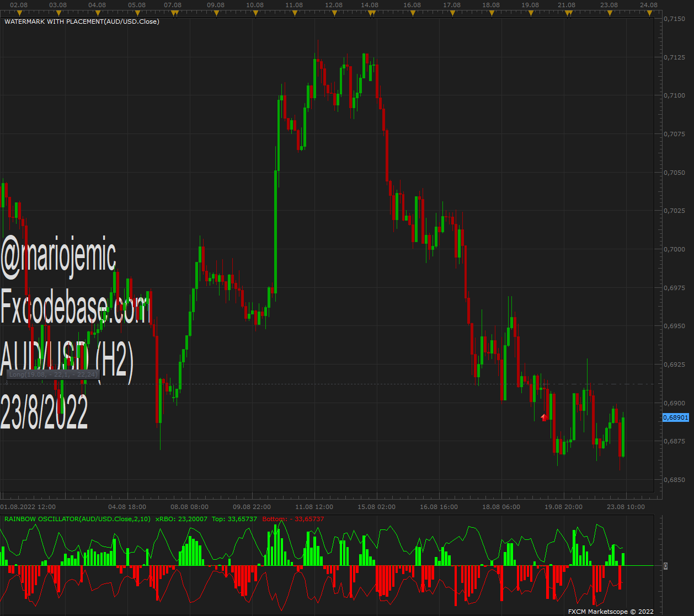Click the red Bottom: -33,65737 value
Screen dimensions: 694x616
pos(293,519)
